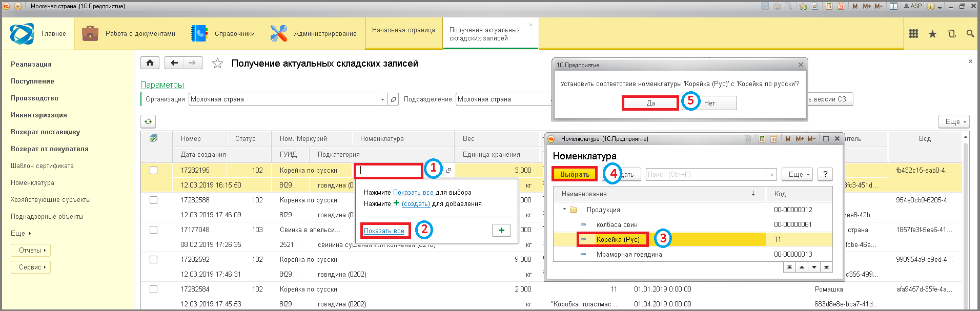Click the Нет button in the confirmation dialog
980x311 pixels.
coord(709,103)
